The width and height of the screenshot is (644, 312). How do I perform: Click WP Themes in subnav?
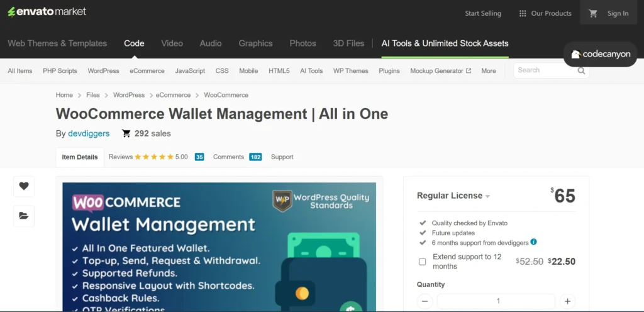(350, 70)
